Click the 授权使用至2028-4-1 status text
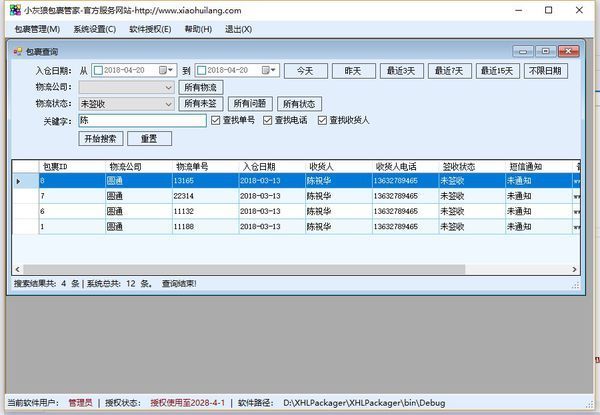This screenshot has height=415, width=600. 188,403
